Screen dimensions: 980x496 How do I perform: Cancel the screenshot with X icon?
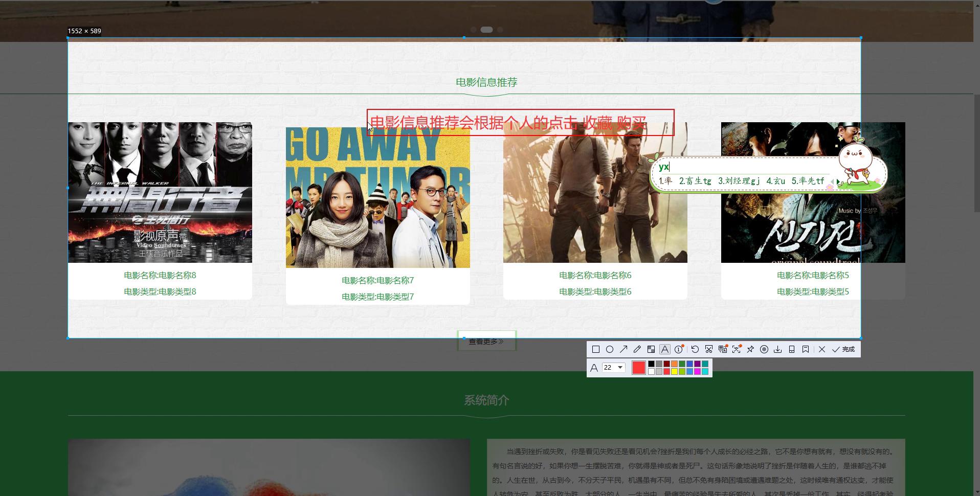tap(822, 349)
